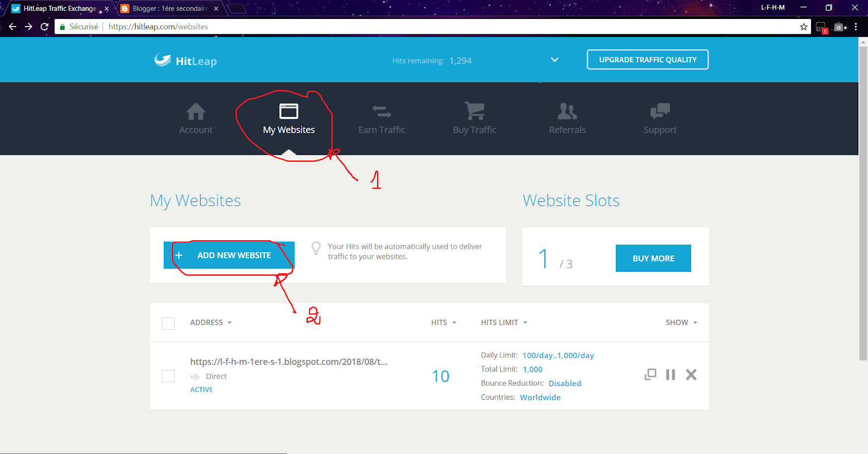Open the HITS column dropdown

[x=444, y=322]
